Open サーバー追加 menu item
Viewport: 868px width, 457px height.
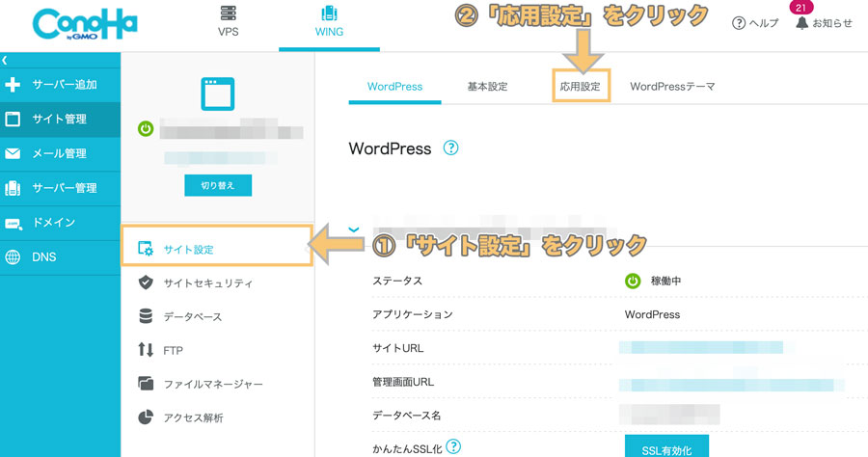pyautogui.click(x=65, y=85)
